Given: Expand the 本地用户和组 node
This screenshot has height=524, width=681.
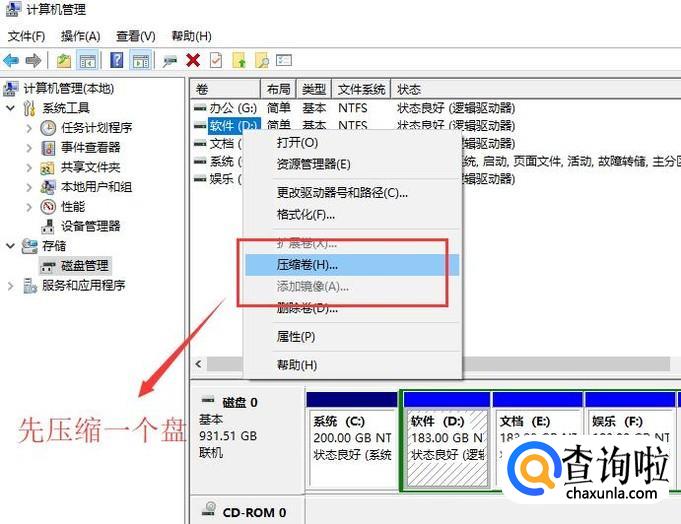Looking at the screenshot, I should (29, 188).
